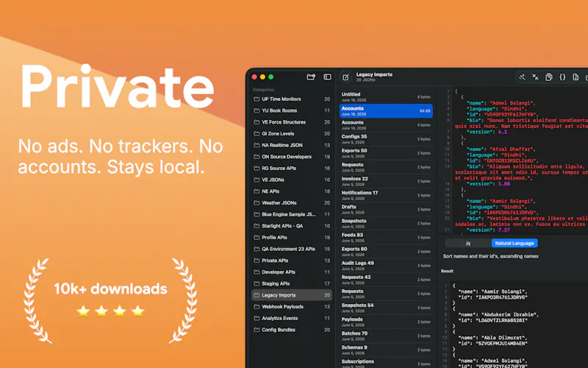Screen dimensions: 588x368
Task: Click the yellow window minimize button
Action: click(x=262, y=77)
